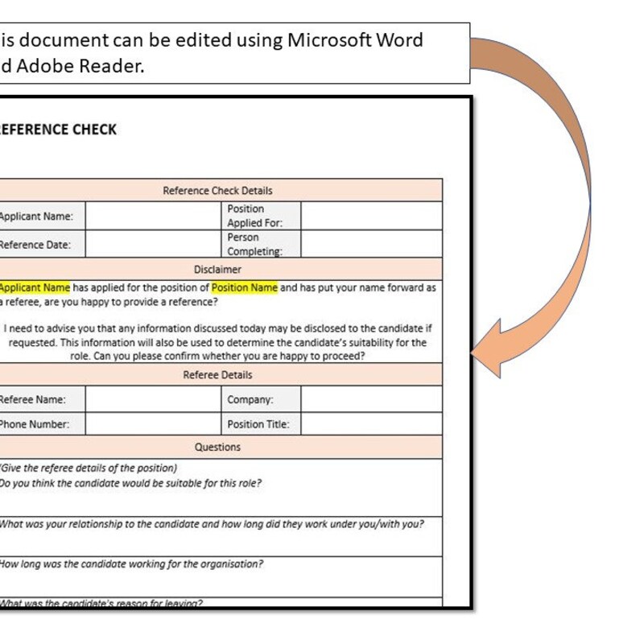Click the Person Completing field
This screenshot has height=644, width=644.
[370, 244]
